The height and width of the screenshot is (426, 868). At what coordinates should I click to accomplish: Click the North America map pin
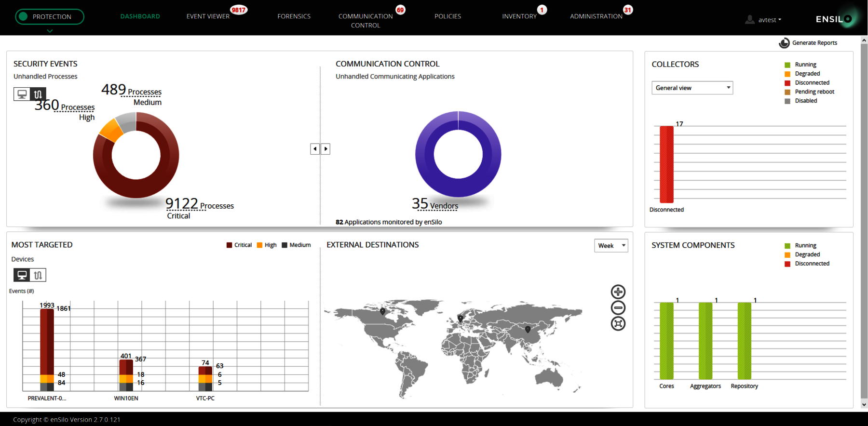click(382, 311)
